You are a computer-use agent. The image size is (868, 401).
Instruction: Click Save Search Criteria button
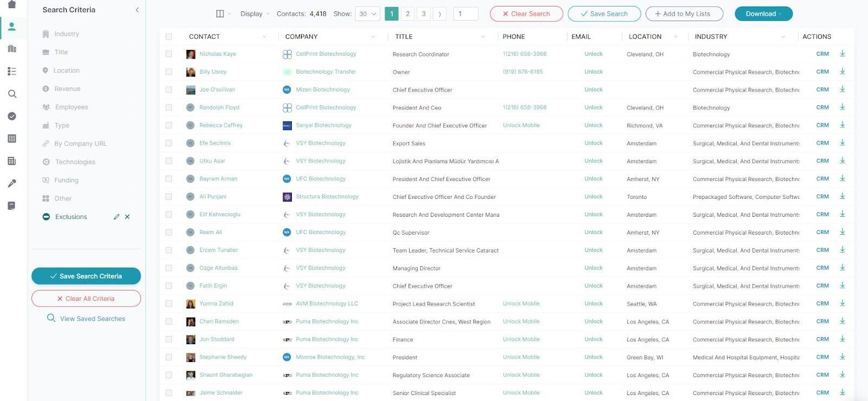pos(86,276)
